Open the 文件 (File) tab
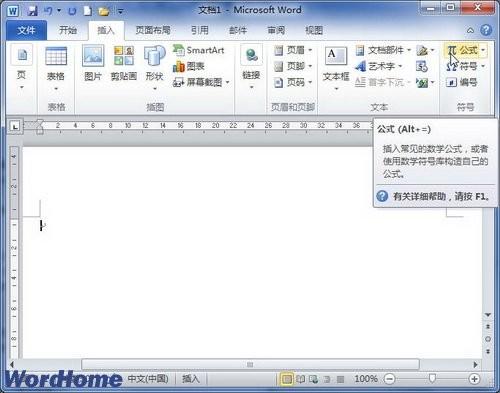The height and width of the screenshot is (393, 500). pos(26,30)
